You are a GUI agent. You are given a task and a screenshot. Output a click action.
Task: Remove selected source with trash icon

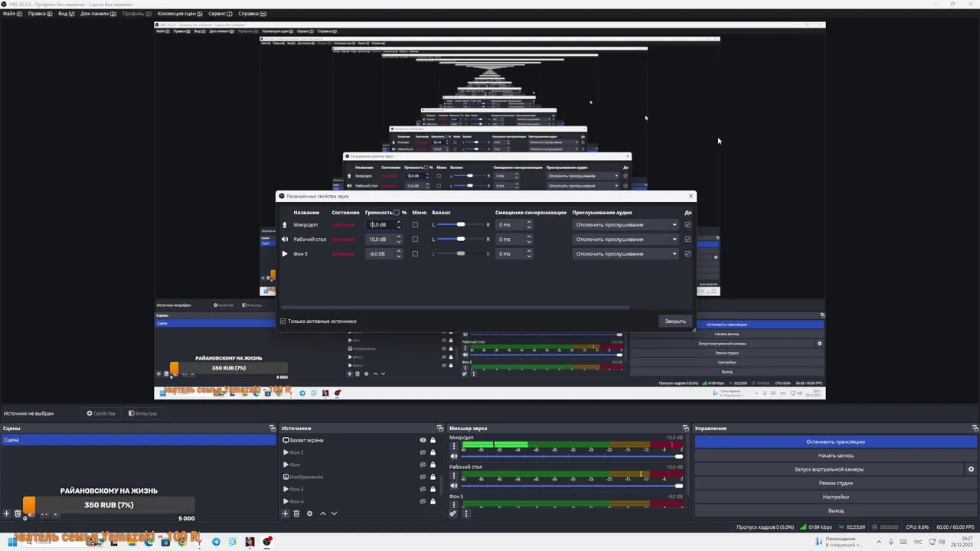[x=296, y=514]
